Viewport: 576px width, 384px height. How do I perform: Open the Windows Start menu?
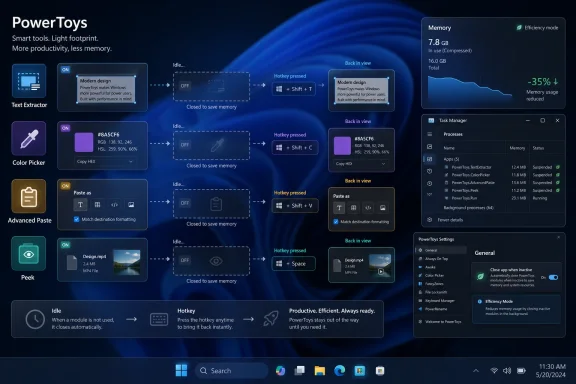point(181,370)
